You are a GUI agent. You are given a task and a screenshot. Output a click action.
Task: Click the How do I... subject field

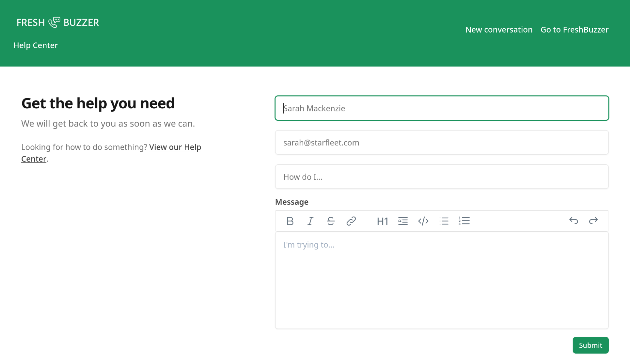[x=442, y=177]
